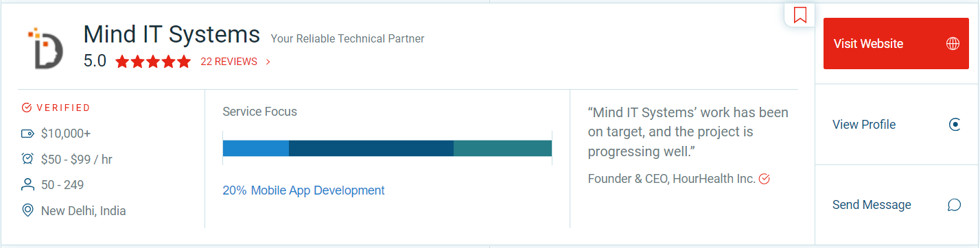Click the Mind IT Systems logo
This screenshot has width=980, height=248.
pyautogui.click(x=45, y=48)
